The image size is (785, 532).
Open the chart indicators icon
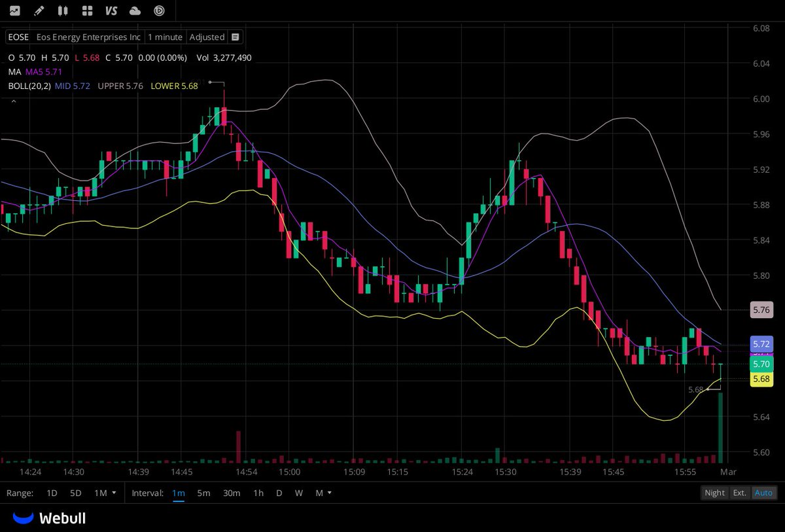coord(15,10)
